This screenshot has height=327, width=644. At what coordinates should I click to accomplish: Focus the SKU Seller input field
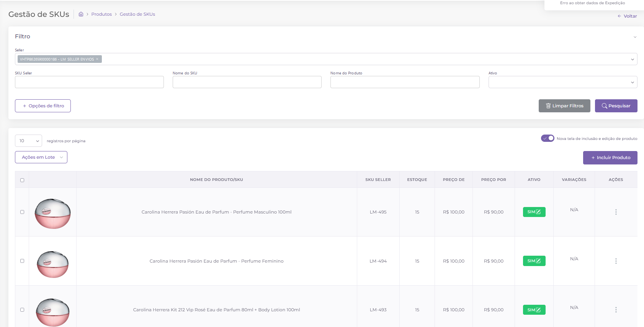pyautogui.click(x=89, y=82)
